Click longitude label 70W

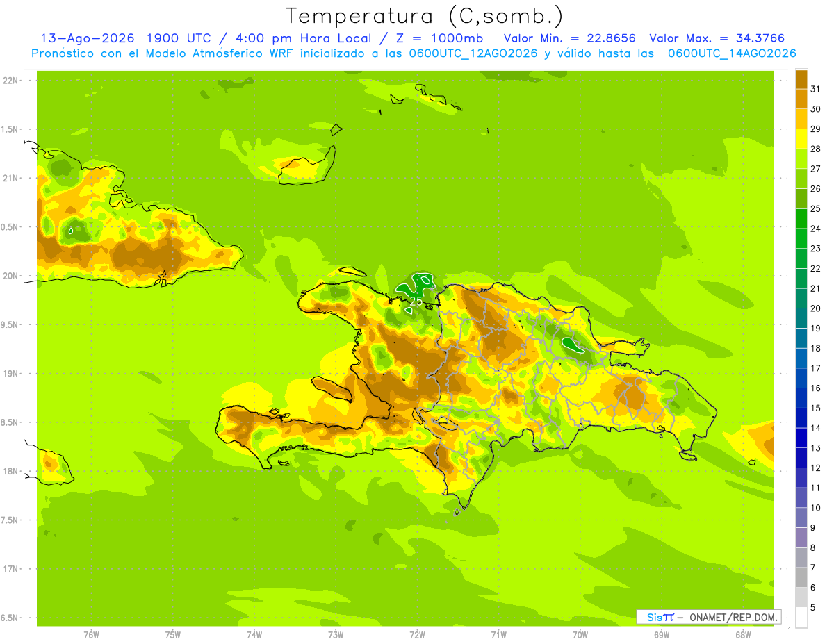coord(580,634)
